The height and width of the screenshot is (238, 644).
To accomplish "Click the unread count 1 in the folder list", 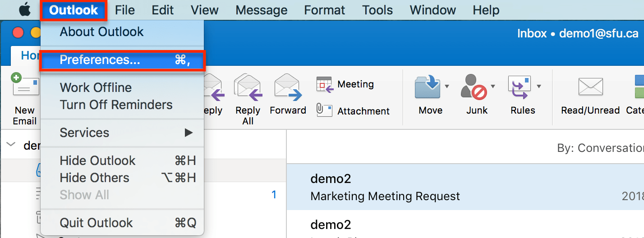I will [x=273, y=195].
